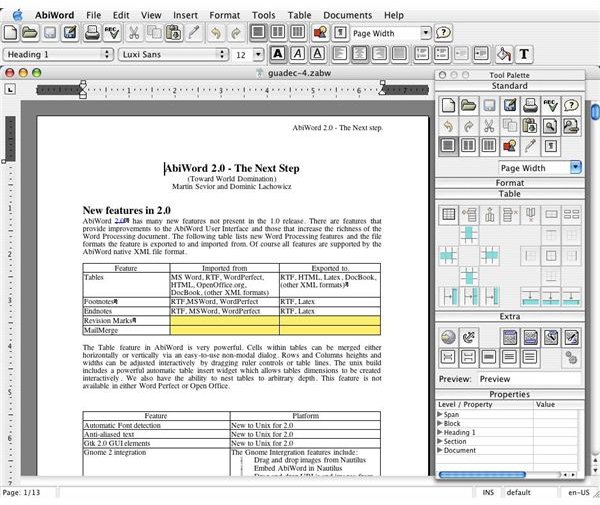Toggle Bold formatting in format toolbar
Screen dimensions: 600x505
pos(278,54)
